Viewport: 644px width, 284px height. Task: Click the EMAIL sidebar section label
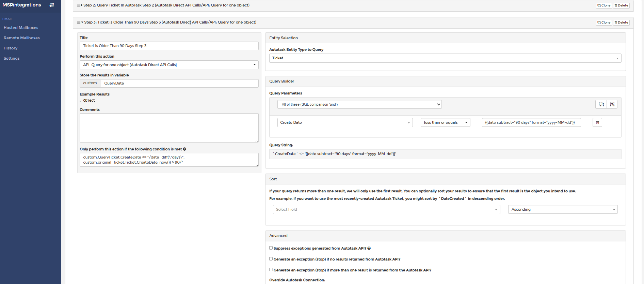coord(7,19)
